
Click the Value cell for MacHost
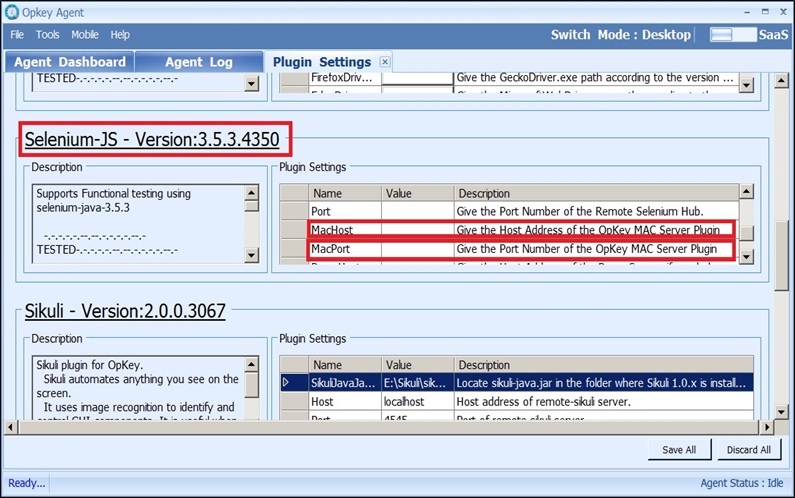(417, 230)
